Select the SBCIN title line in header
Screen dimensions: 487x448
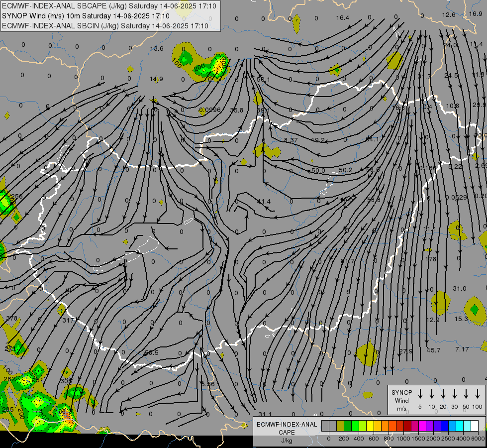point(105,26)
